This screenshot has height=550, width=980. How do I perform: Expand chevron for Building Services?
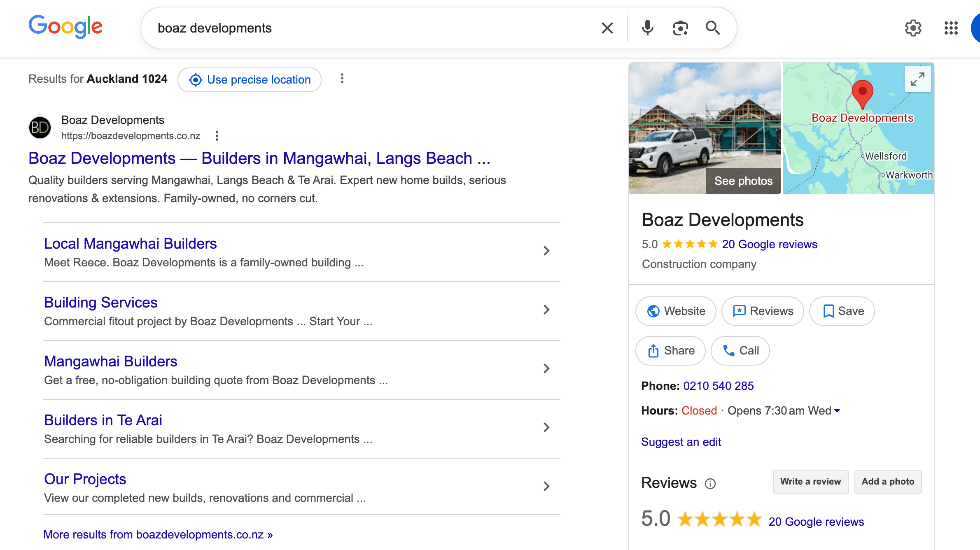click(546, 310)
